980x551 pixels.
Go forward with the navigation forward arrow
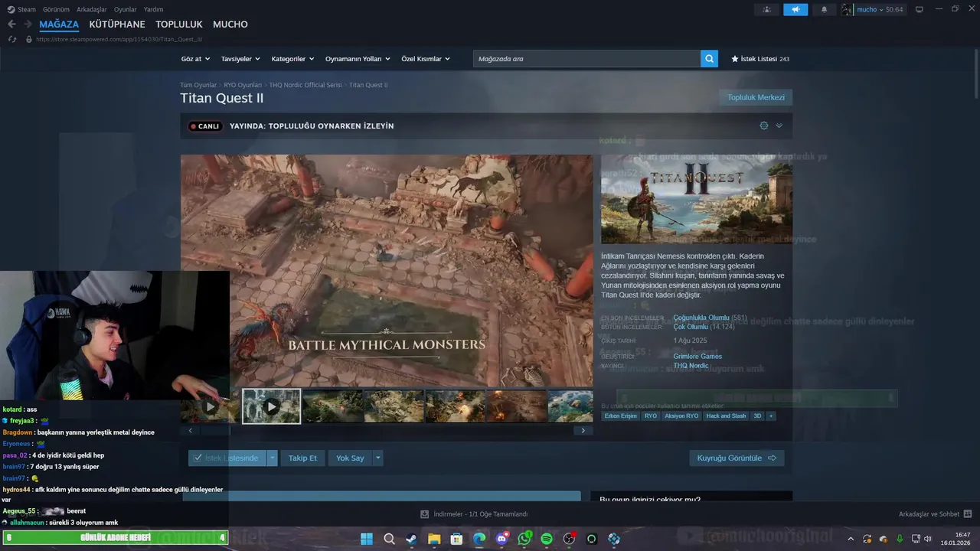28,24
